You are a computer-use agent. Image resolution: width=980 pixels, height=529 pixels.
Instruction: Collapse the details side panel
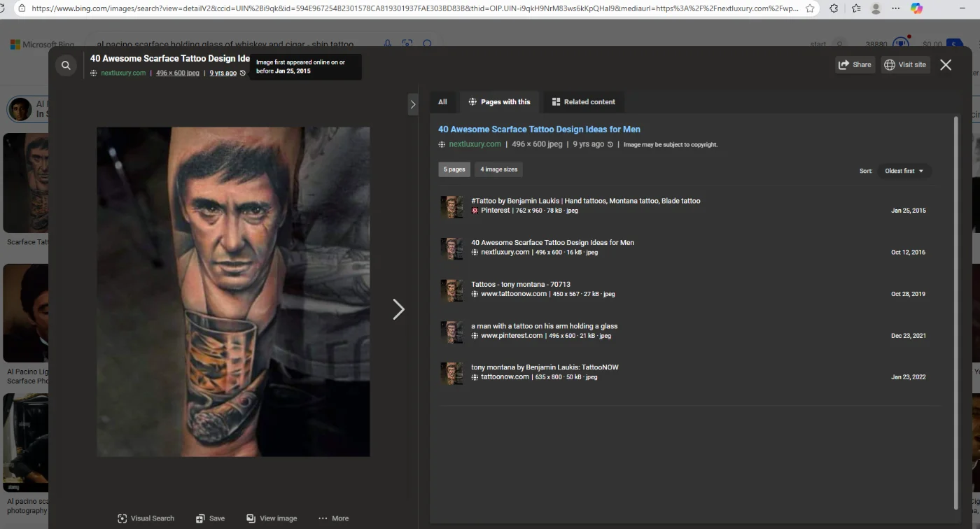coord(412,104)
